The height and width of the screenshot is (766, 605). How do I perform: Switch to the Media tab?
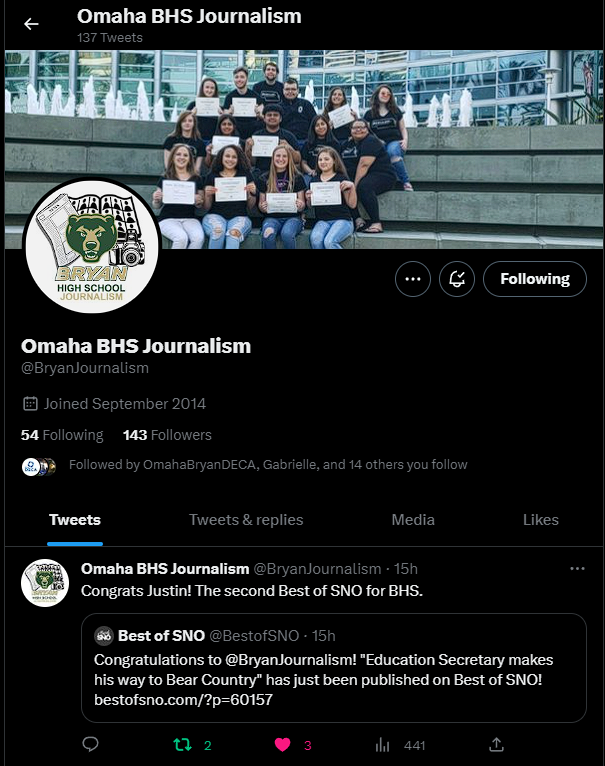pyautogui.click(x=413, y=520)
